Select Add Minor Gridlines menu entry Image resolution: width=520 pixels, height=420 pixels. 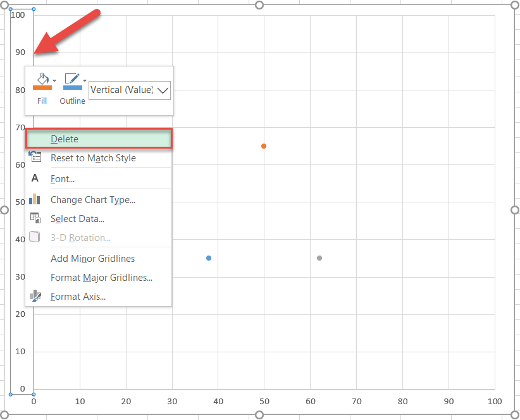coord(92,258)
